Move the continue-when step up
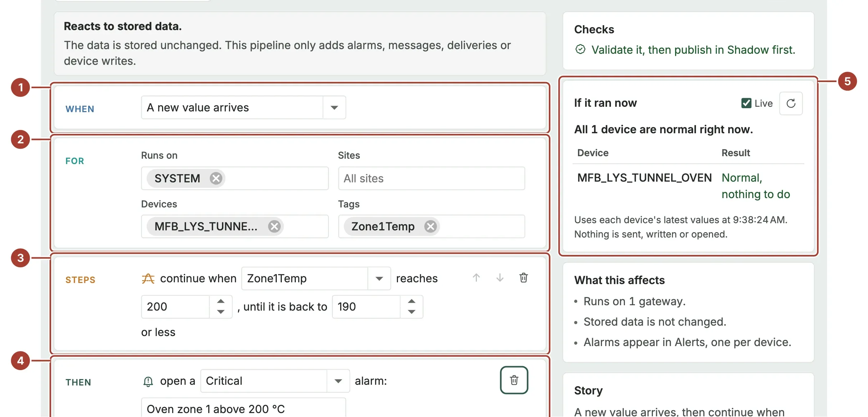 (x=476, y=278)
